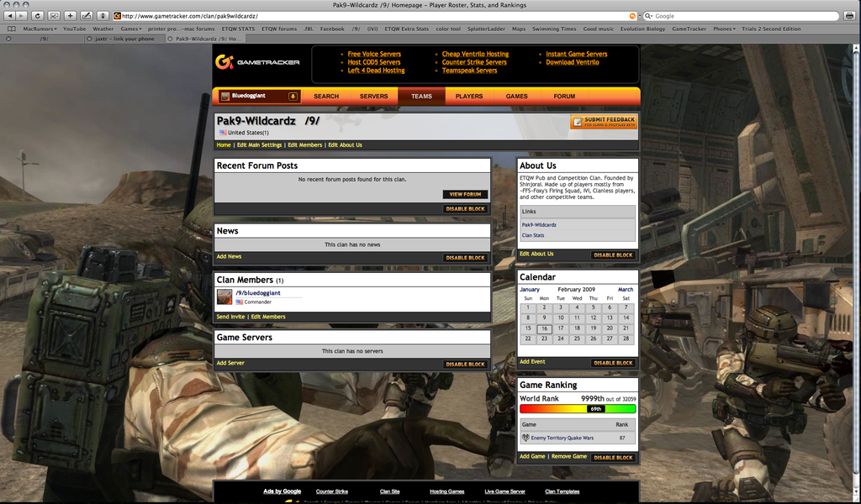
Task: Disable the News block
Action: click(x=465, y=258)
